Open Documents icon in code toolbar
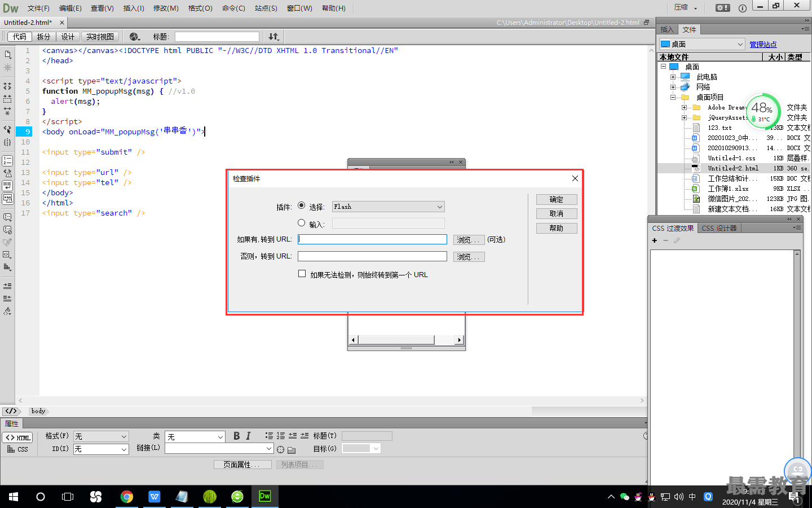The image size is (812, 508). pyautogui.click(x=7, y=55)
